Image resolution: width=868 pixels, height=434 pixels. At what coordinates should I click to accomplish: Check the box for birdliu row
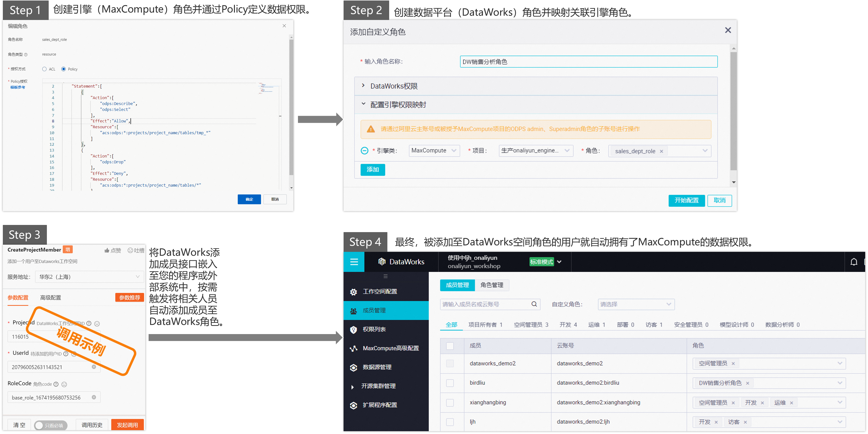point(450,383)
